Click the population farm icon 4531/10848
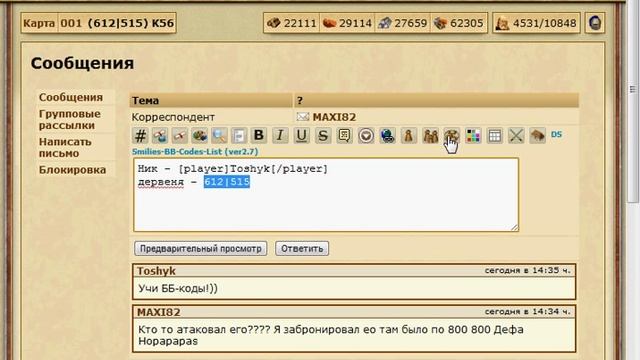 tap(502, 23)
